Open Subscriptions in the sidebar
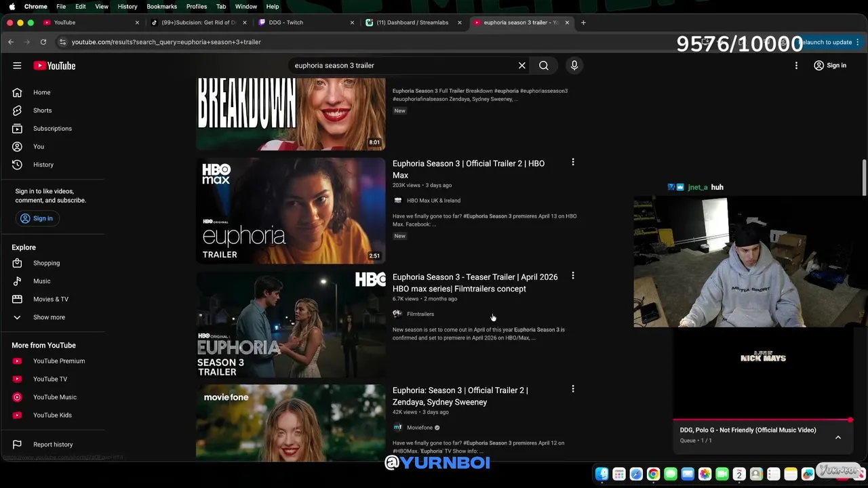The height and width of the screenshot is (488, 868). pyautogui.click(x=53, y=129)
